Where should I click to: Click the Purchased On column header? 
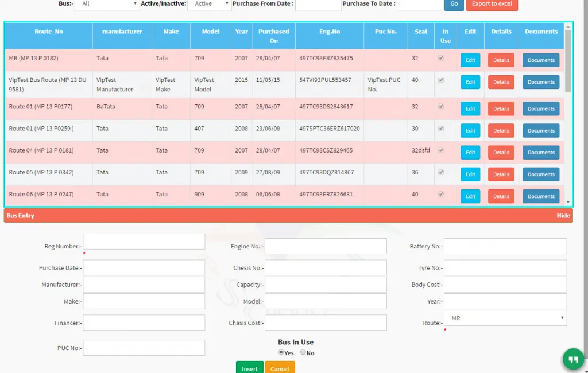pos(273,36)
